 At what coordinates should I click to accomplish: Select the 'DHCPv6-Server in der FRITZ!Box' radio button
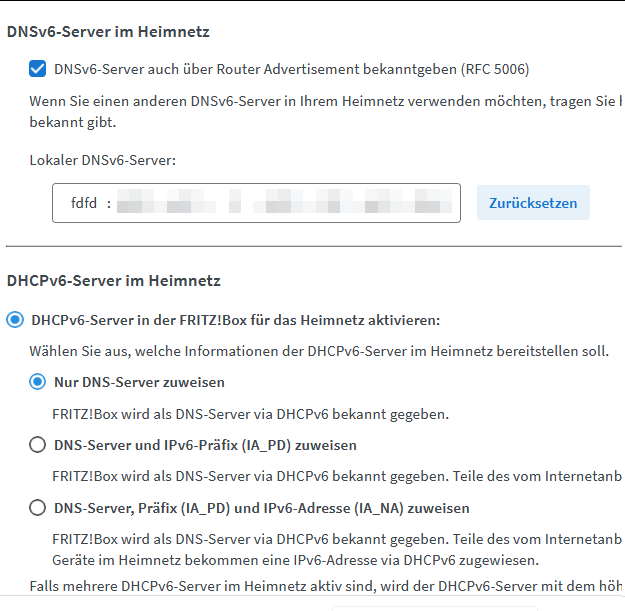(15, 320)
